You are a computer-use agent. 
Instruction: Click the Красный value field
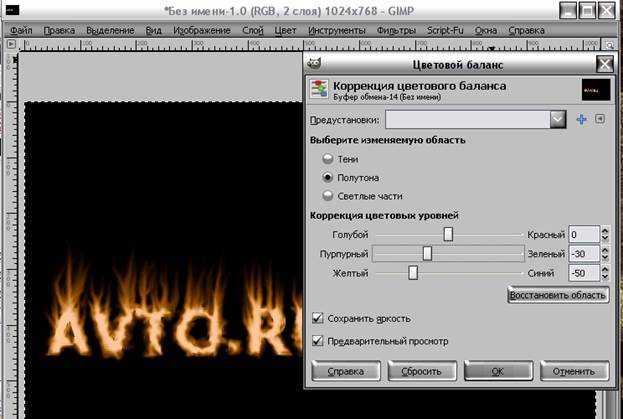tap(584, 234)
